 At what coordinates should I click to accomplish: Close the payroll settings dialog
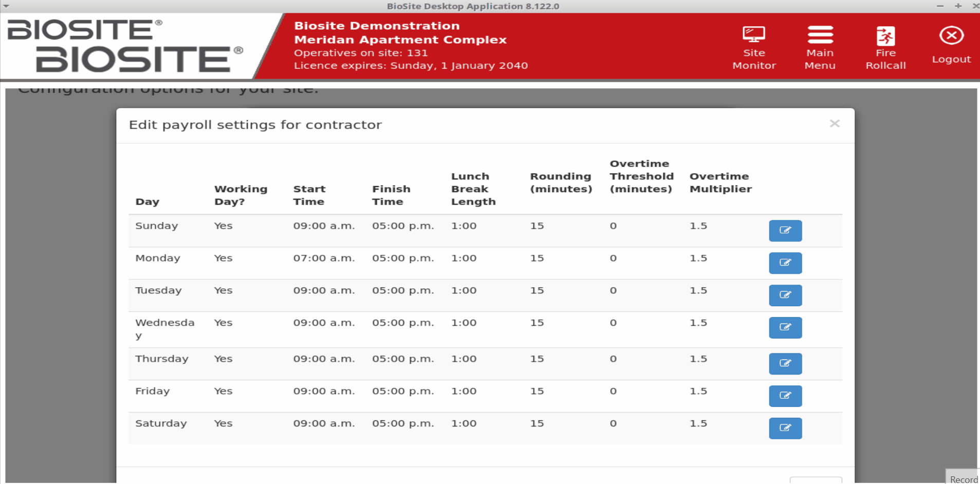pyautogui.click(x=835, y=123)
